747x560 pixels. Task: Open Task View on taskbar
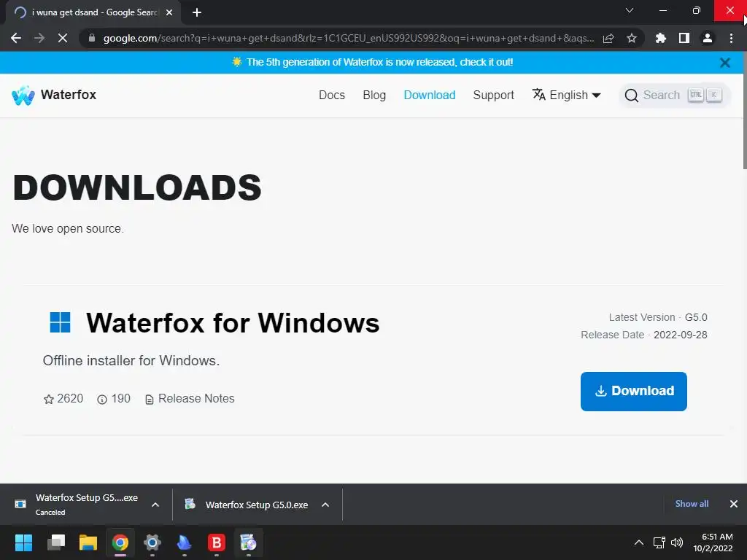click(56, 542)
